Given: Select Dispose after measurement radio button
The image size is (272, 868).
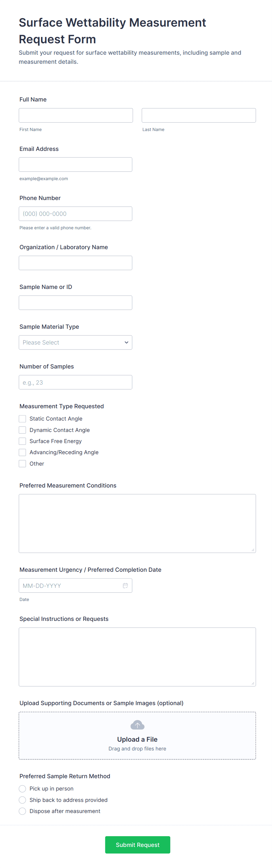Looking at the screenshot, I should [23, 811].
